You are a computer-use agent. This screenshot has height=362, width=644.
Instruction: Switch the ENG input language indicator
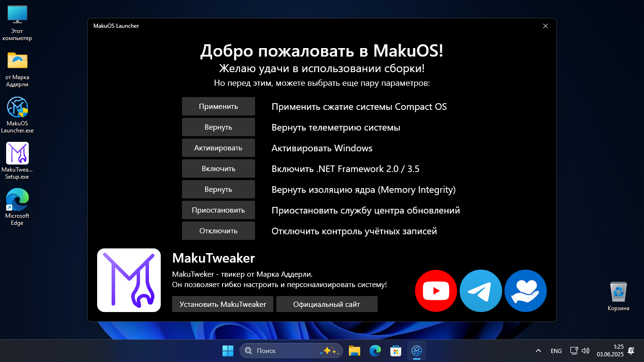[x=556, y=351]
